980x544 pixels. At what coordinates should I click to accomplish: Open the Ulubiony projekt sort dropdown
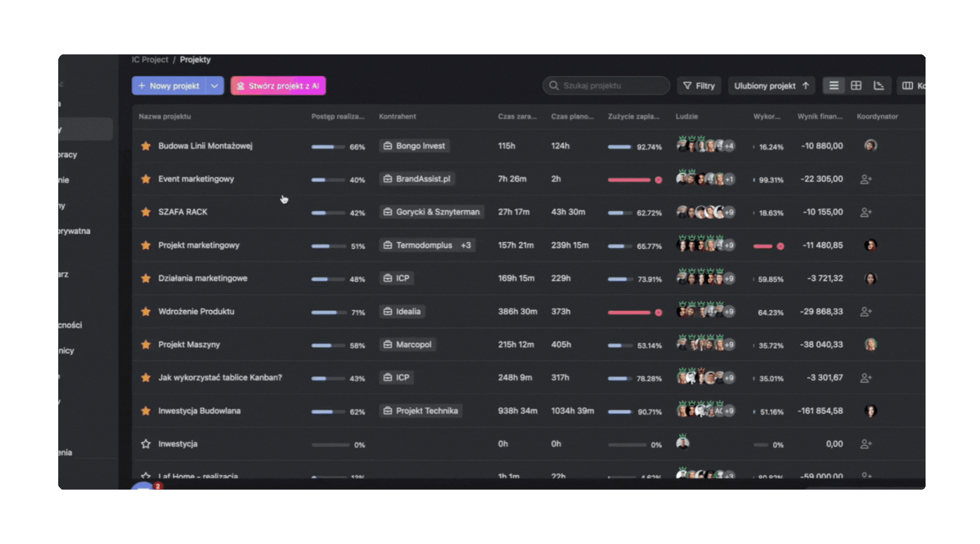771,86
